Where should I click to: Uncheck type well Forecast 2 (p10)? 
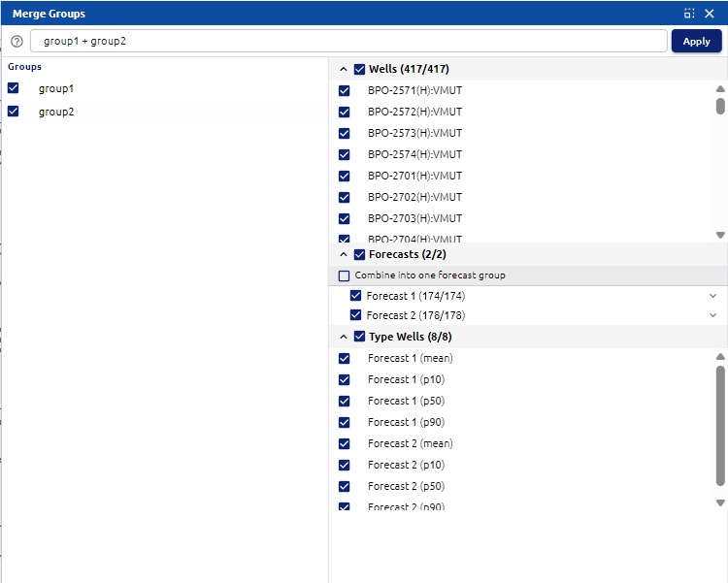(x=344, y=465)
